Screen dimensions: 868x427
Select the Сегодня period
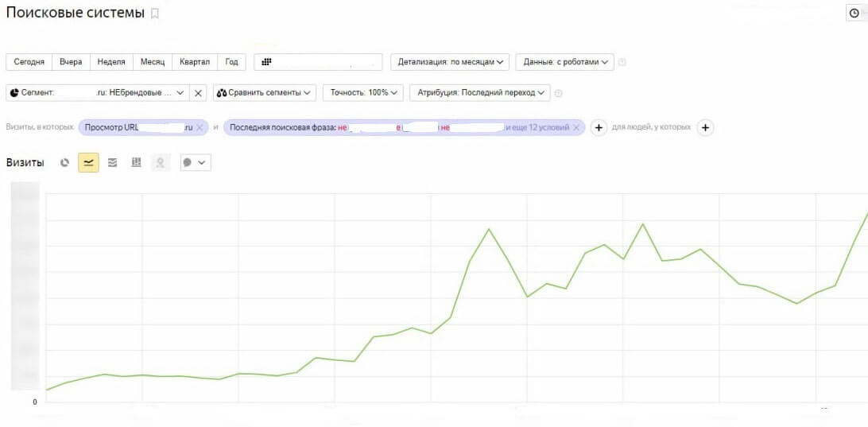pyautogui.click(x=29, y=62)
